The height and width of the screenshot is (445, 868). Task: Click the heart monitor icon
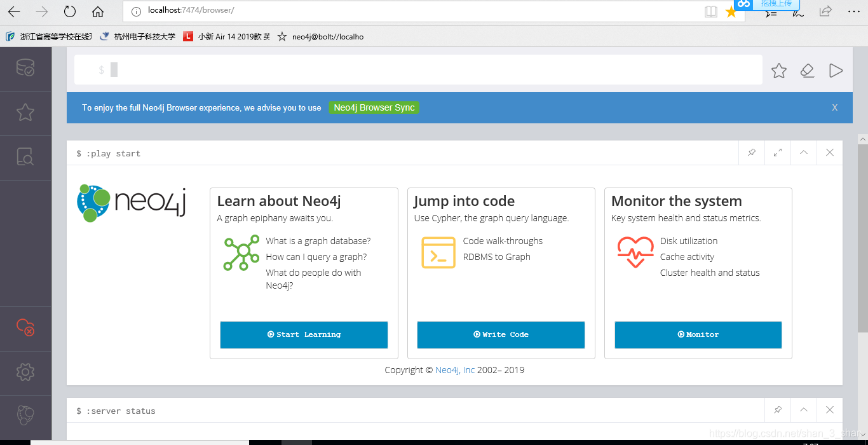pyautogui.click(x=635, y=252)
